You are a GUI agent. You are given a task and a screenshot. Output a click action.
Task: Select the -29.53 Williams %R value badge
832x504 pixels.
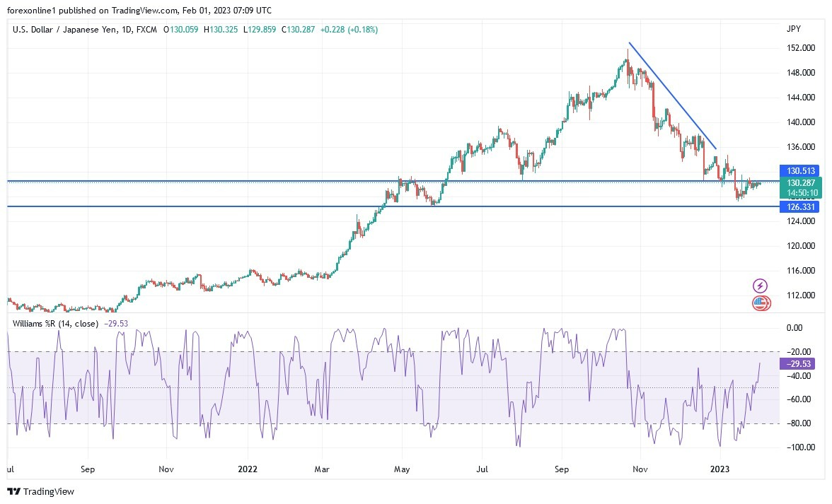coord(797,364)
